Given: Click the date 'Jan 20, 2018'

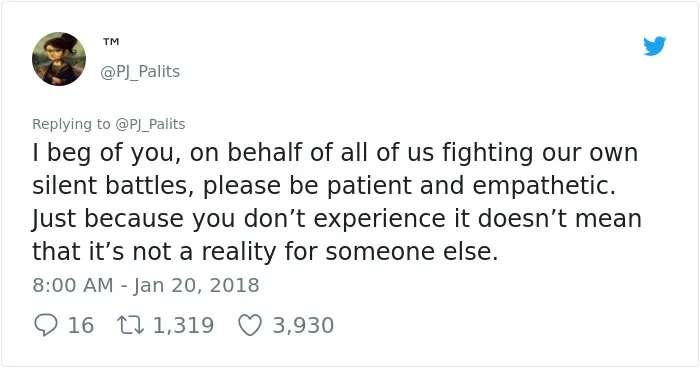Looking at the screenshot, I should coord(196,285).
